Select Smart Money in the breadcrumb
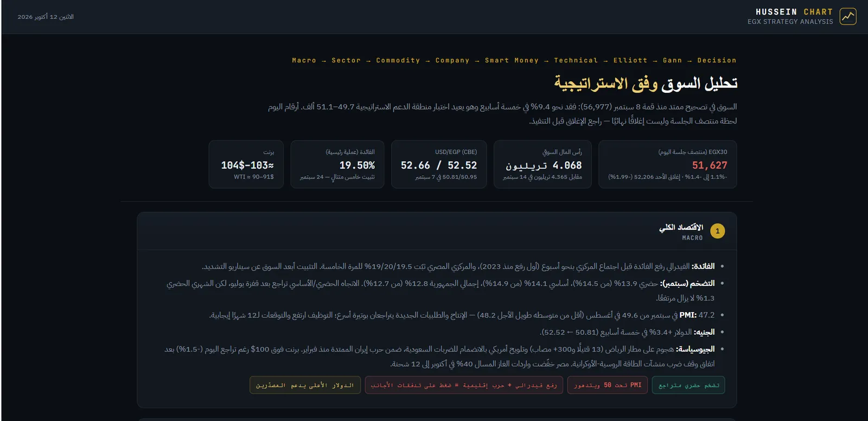Screen dimensions: 868x421 (x=512, y=60)
